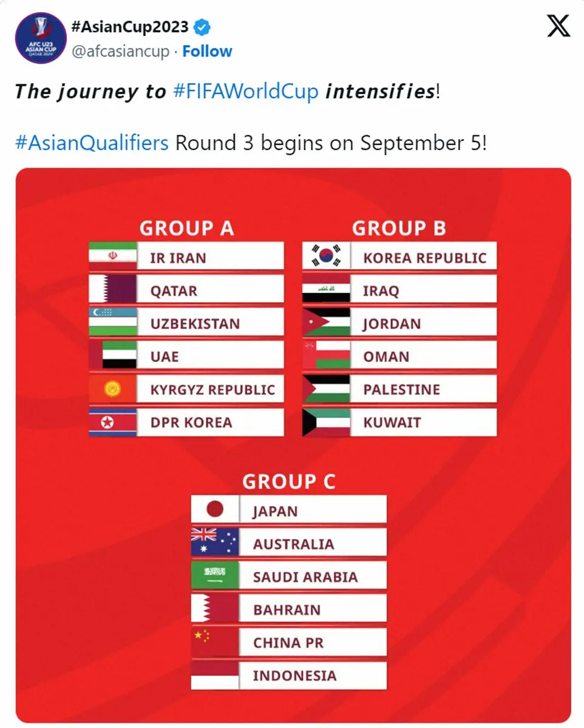584x728 pixels.
Task: Click the @afcasiancup handle
Action: 120,51
